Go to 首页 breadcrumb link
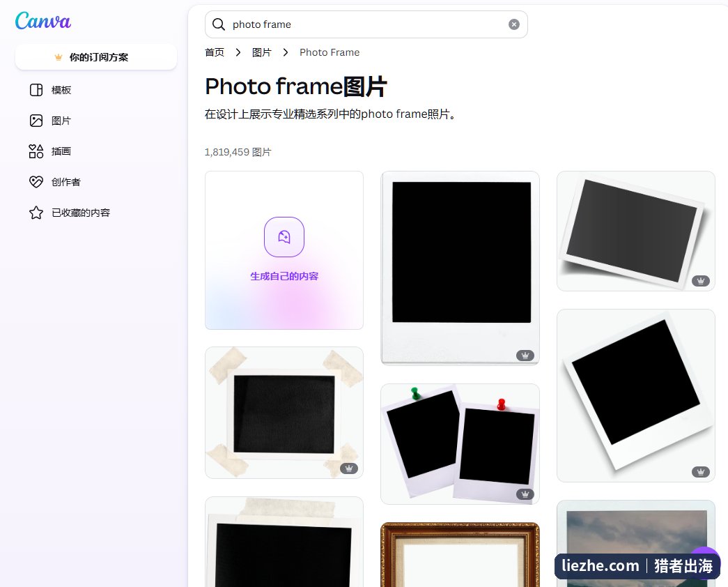 click(215, 52)
